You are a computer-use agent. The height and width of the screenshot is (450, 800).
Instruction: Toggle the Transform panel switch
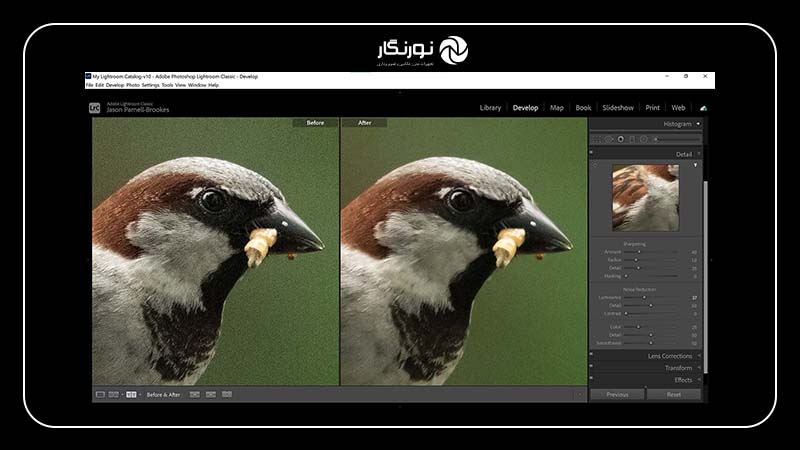pyautogui.click(x=591, y=366)
